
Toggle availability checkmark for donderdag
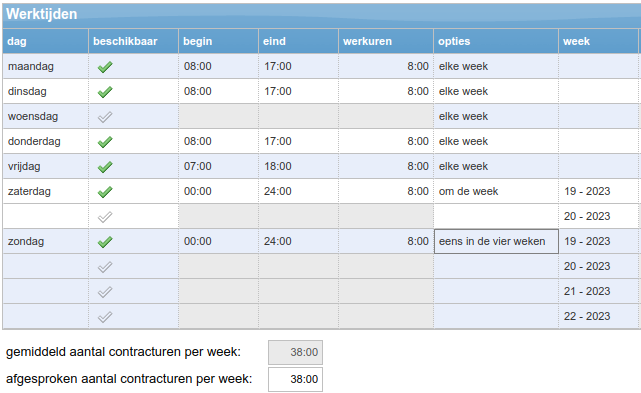(x=105, y=142)
